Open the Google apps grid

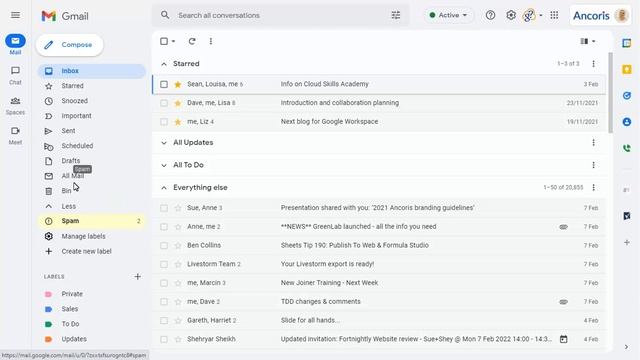pyautogui.click(x=554, y=15)
